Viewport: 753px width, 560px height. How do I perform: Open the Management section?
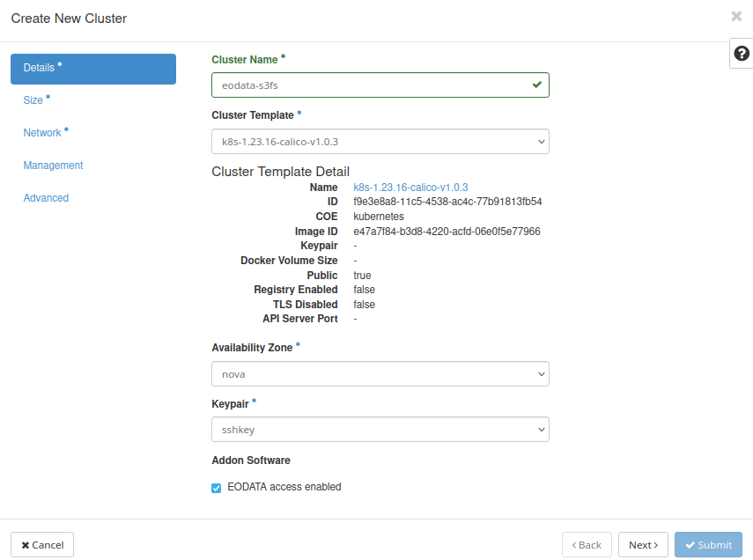[x=53, y=165]
